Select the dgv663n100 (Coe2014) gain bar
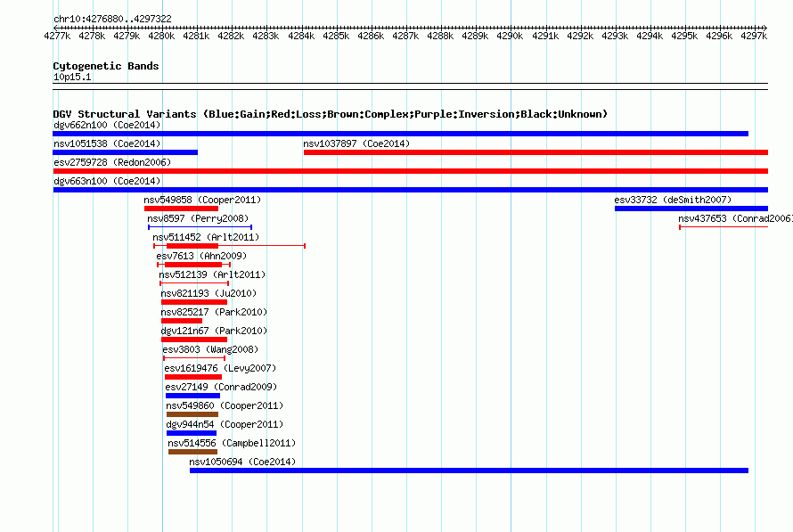Image resolution: width=793 pixels, height=532 pixels. 410,190
